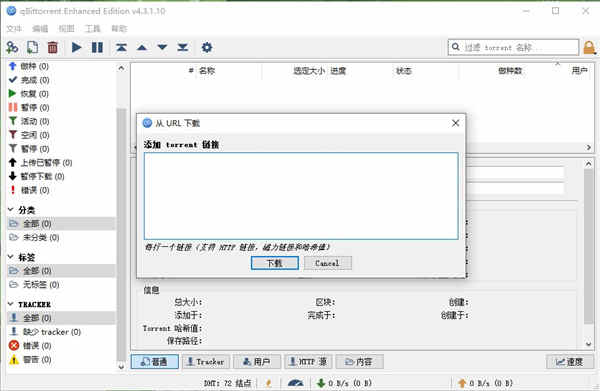Collapse the 分类 category section
The width and height of the screenshot is (600, 391).
click(x=11, y=210)
